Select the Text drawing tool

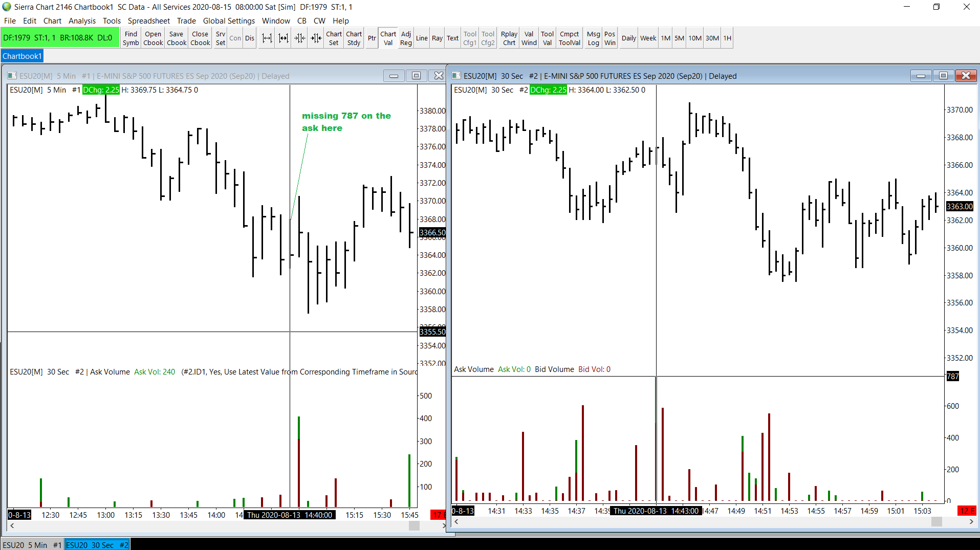453,38
